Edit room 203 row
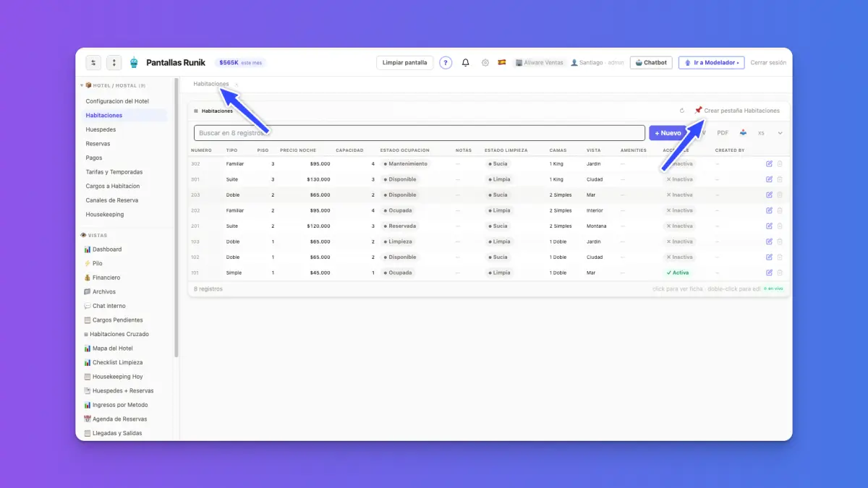Image resolution: width=868 pixels, height=488 pixels. pos(769,195)
